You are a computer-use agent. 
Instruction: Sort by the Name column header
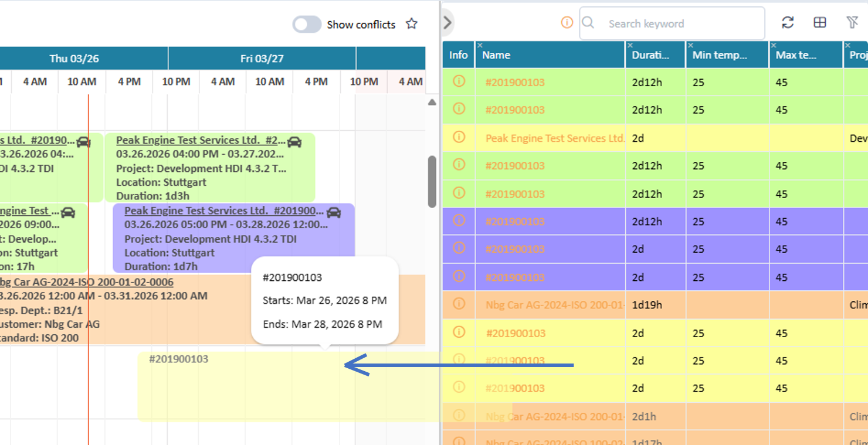(496, 55)
